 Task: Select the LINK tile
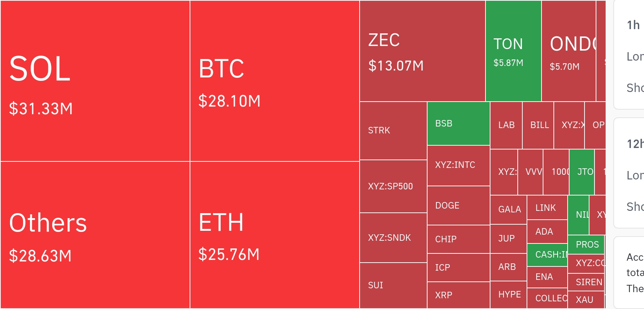[547, 207]
